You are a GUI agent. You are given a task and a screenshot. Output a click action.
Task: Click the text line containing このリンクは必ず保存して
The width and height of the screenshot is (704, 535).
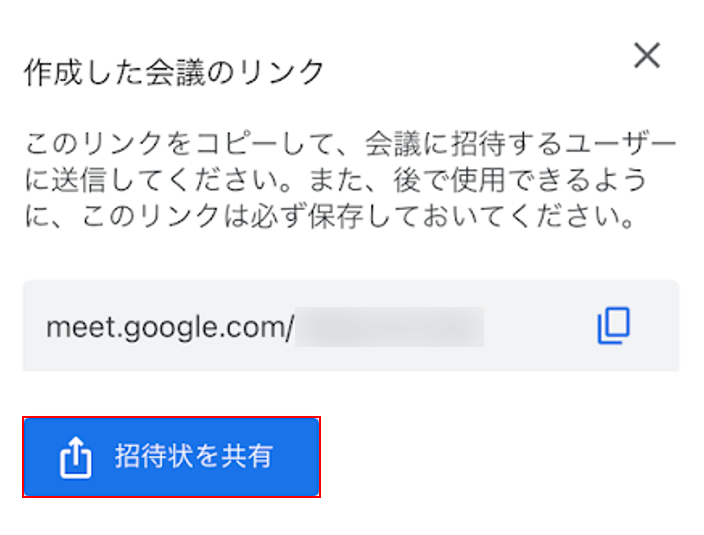click(x=330, y=216)
